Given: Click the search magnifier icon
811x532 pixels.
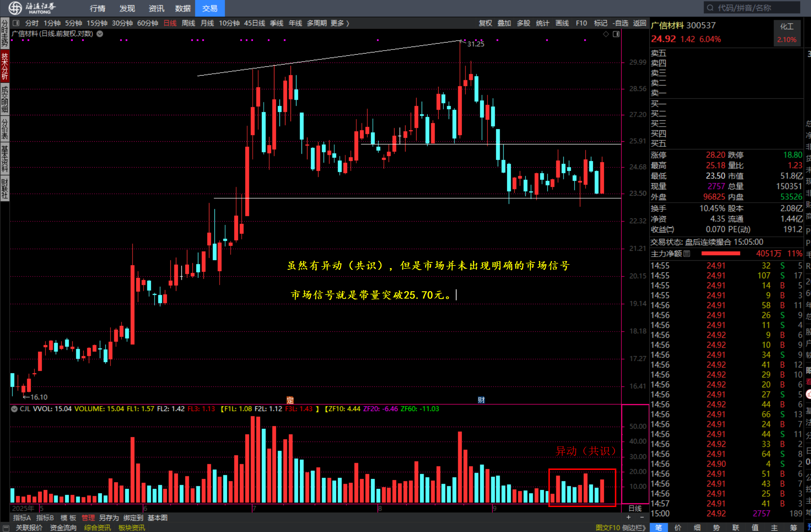Looking at the screenshot, I should (710, 8).
